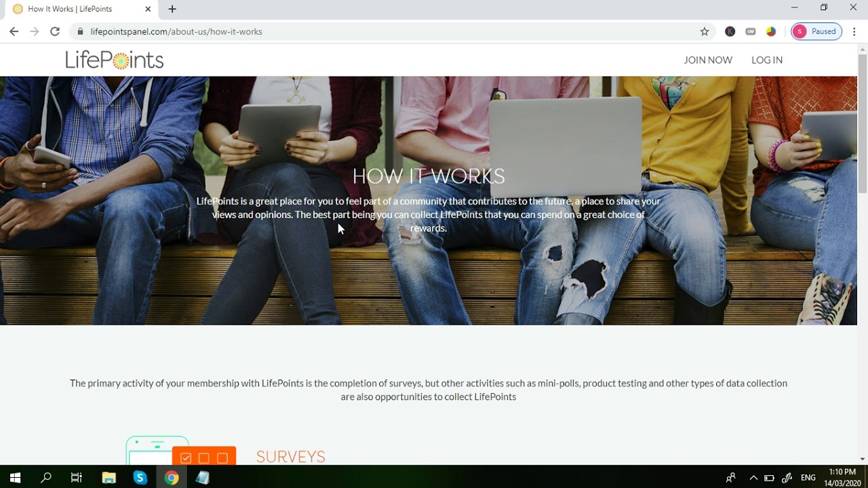Click the Chrome taskbar icon
Viewport: 868px width, 488px height.
pos(172,477)
